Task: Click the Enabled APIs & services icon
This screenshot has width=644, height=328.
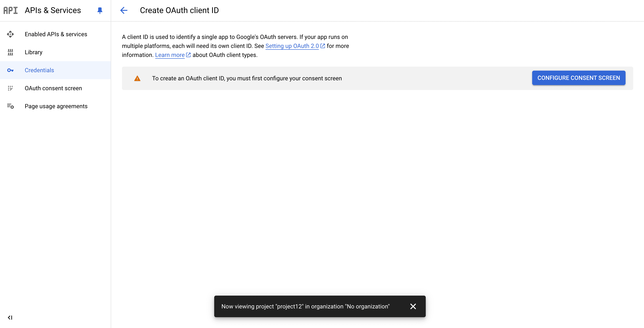Action: (x=10, y=34)
